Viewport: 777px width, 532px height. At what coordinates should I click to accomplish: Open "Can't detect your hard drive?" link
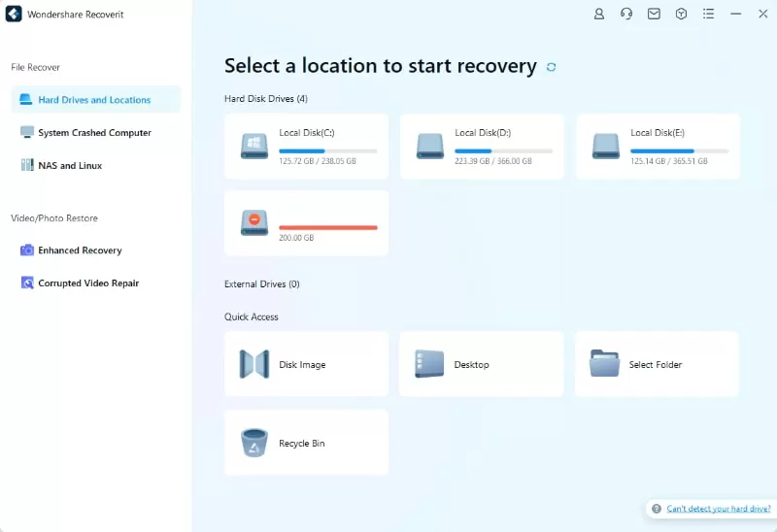click(719, 509)
